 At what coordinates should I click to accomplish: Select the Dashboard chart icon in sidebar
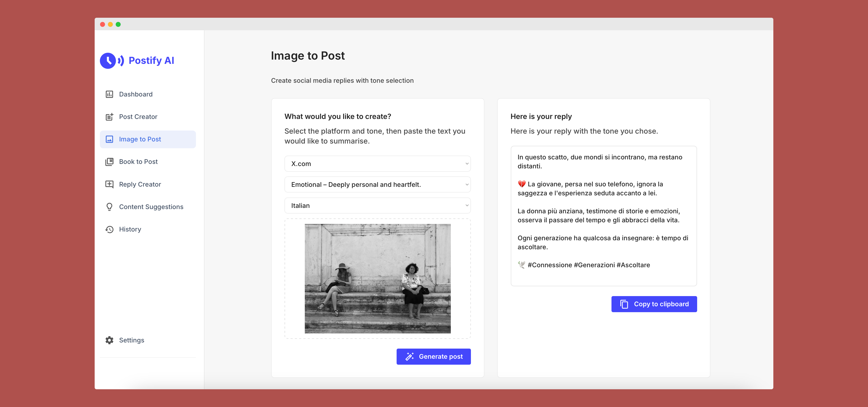109,94
